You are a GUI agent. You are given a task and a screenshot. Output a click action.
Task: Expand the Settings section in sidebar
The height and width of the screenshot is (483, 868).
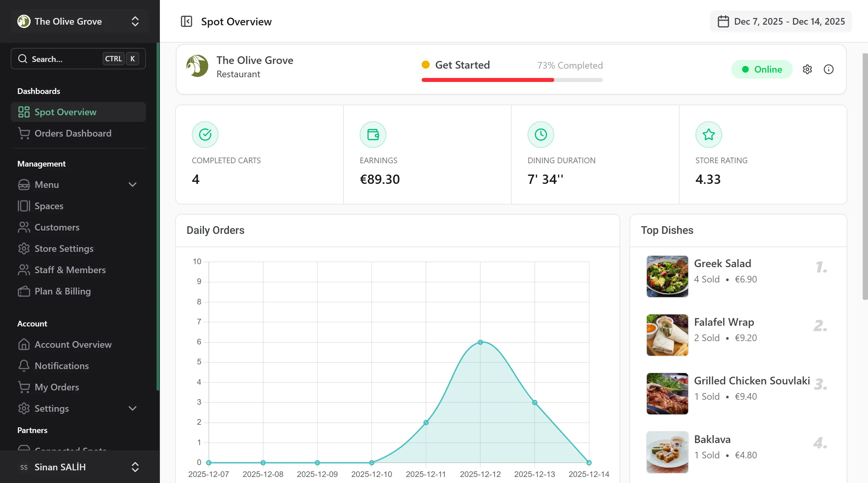133,408
